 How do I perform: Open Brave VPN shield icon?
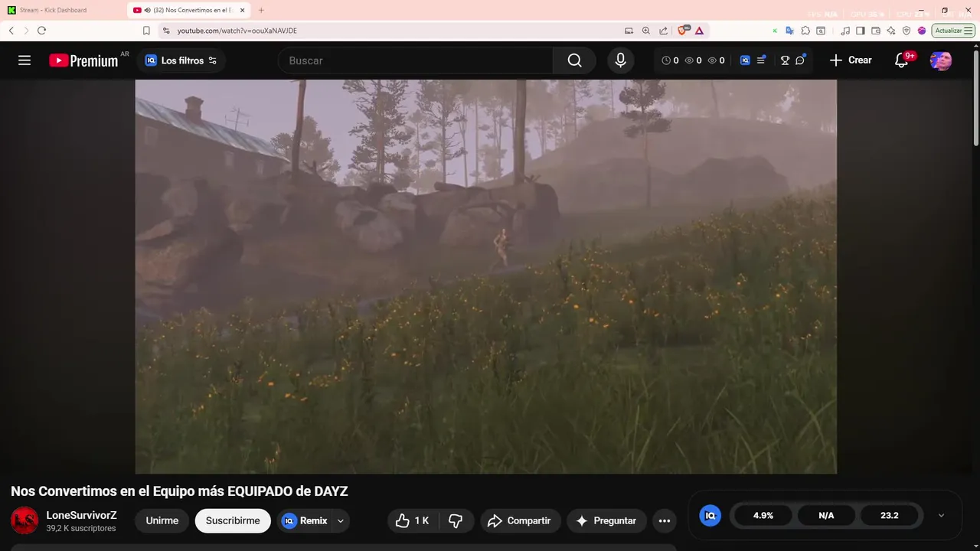point(906,31)
